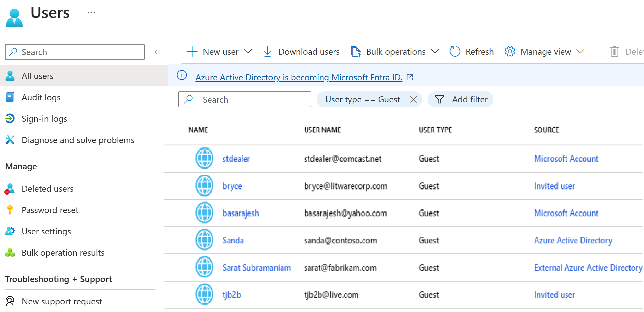
Task: Click the Bulk operations document icon
Action: (356, 52)
